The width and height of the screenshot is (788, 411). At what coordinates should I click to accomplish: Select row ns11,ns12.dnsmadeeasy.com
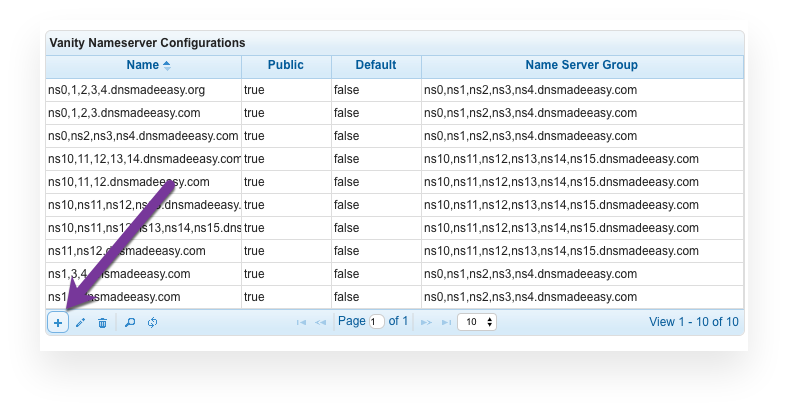coord(395,251)
